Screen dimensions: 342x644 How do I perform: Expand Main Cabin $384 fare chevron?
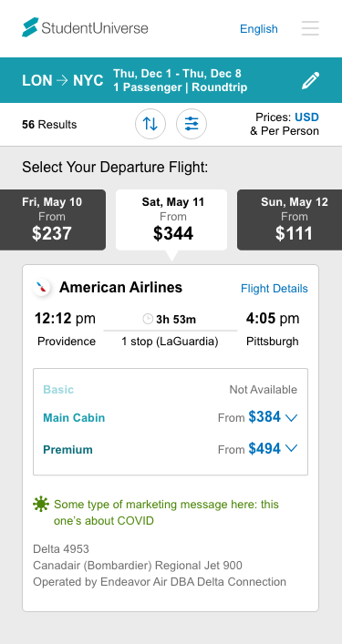point(291,418)
